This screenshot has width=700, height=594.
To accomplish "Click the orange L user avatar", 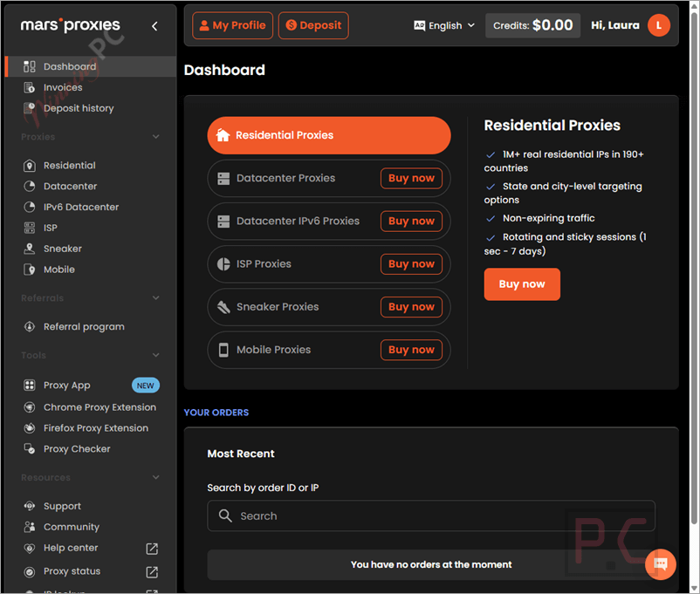I will pyautogui.click(x=659, y=25).
